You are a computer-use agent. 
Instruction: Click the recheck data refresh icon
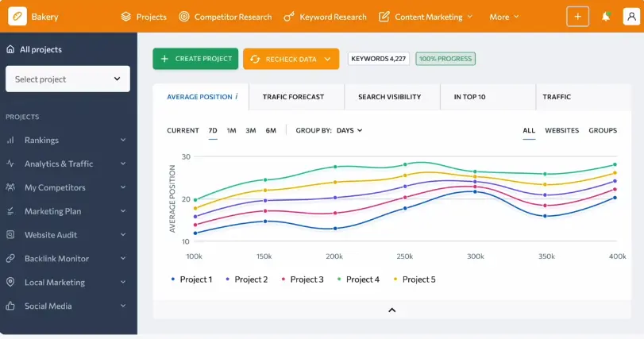[255, 59]
